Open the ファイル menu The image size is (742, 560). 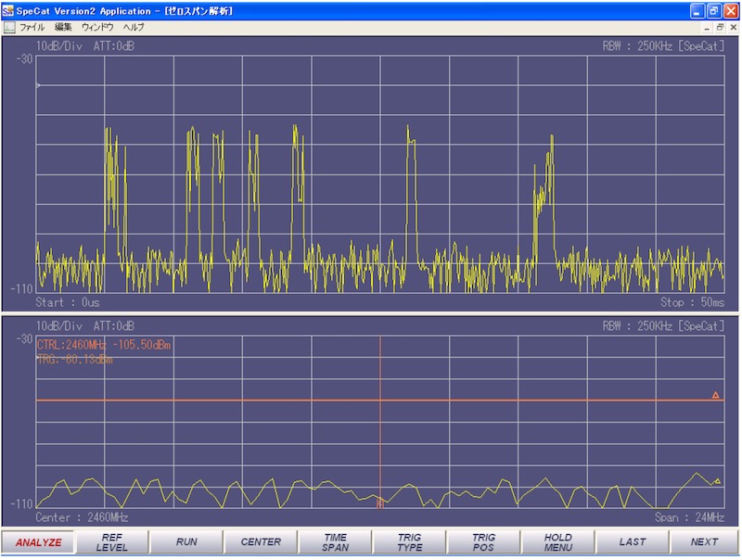(x=32, y=28)
